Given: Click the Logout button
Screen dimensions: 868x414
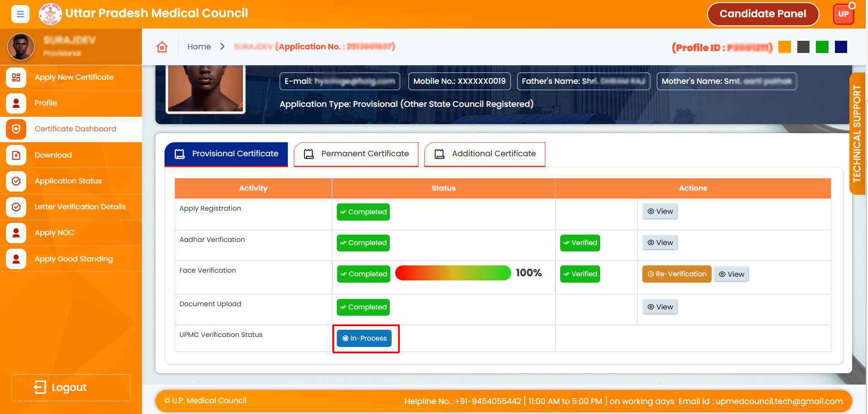Looking at the screenshot, I should tap(71, 388).
